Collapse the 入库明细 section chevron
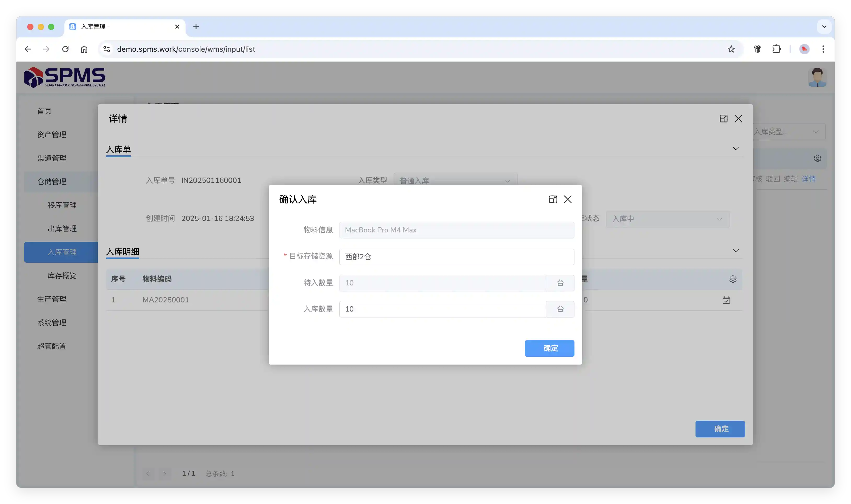 click(735, 251)
